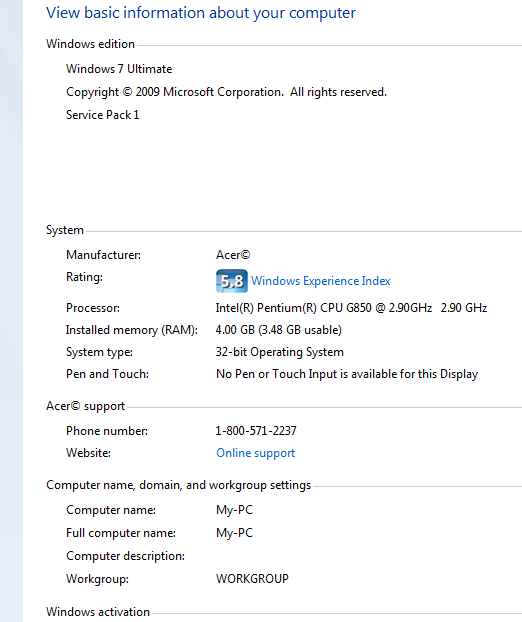Click the 'Computer description:' label
The width and height of the screenshot is (522, 622).
pos(125,556)
